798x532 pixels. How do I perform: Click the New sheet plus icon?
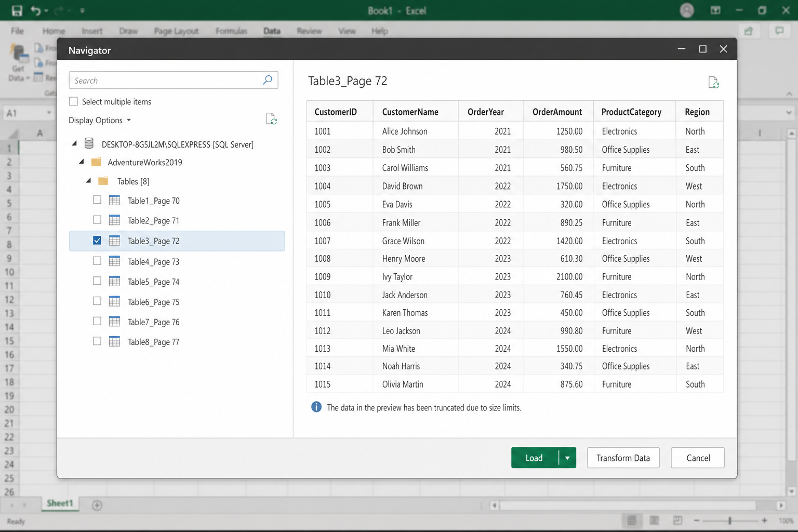pos(97,505)
